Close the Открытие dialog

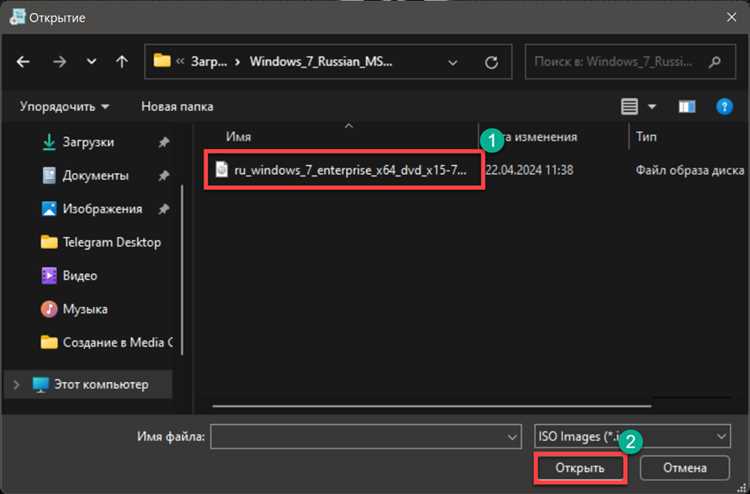[x=731, y=18]
